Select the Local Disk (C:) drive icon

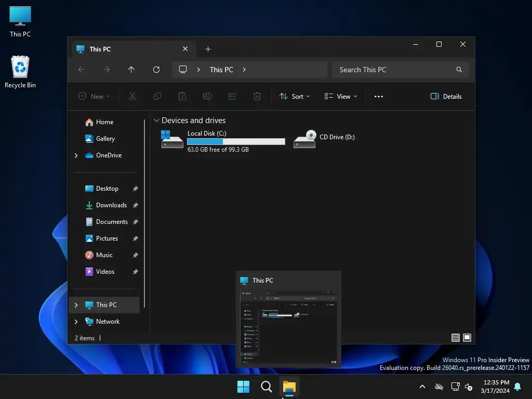[172, 139]
